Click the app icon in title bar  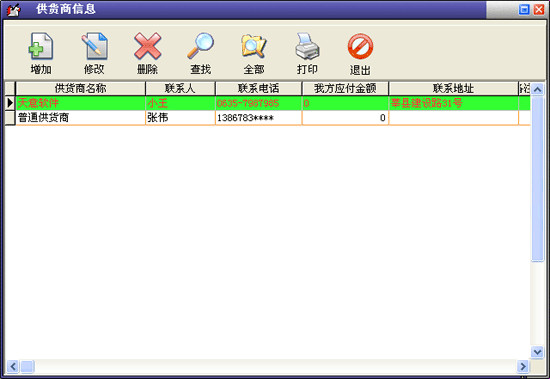(x=13, y=9)
